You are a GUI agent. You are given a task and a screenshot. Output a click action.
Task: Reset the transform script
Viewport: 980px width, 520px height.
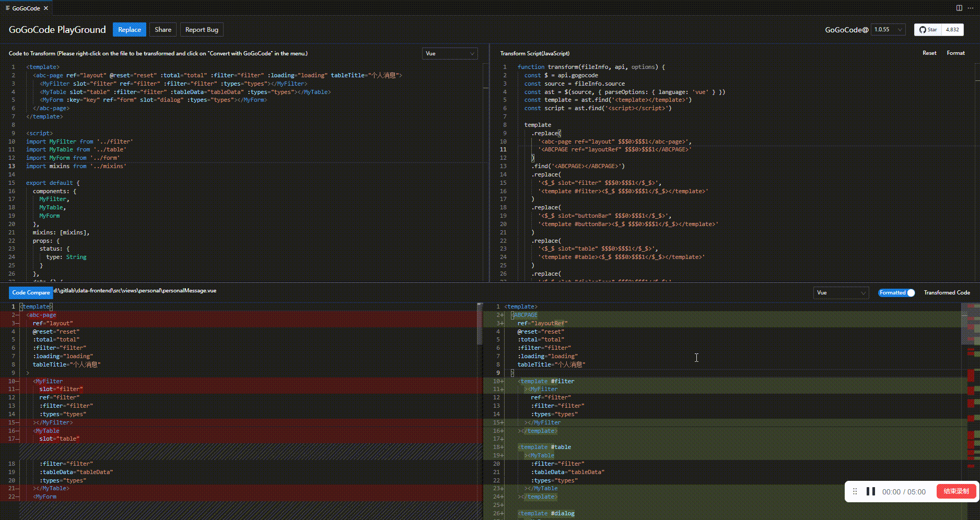(x=929, y=53)
